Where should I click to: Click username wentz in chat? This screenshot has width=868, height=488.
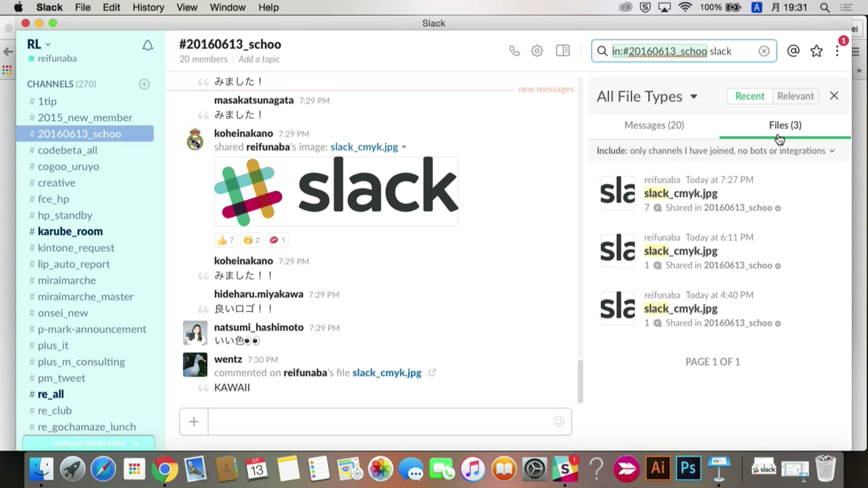(x=228, y=359)
